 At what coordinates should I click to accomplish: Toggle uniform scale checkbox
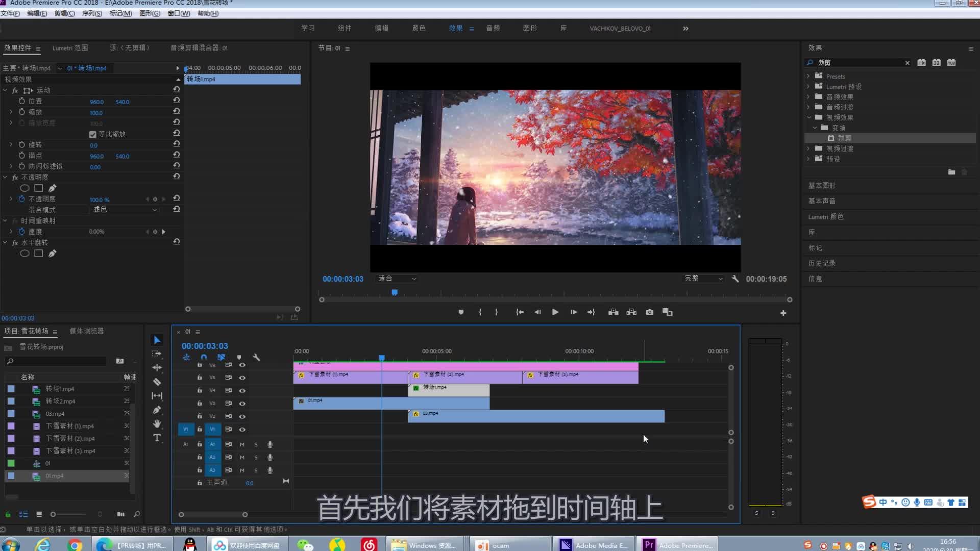92,134
